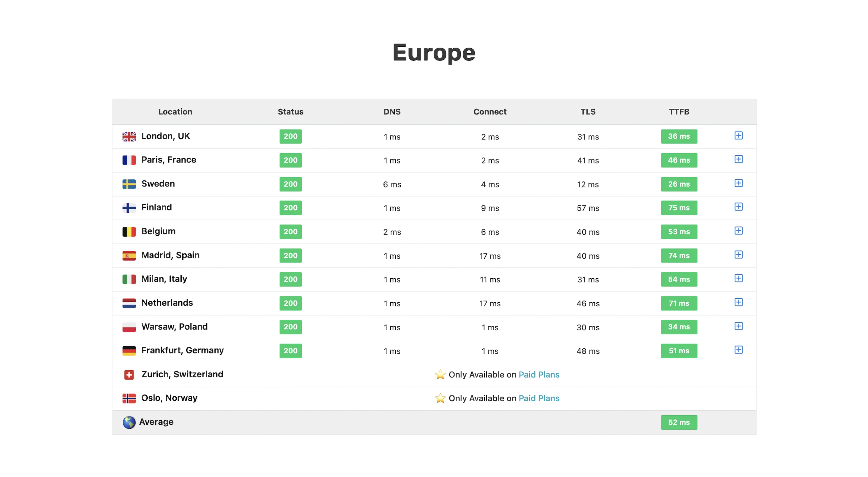Click the Switzerland flag icon

129,375
